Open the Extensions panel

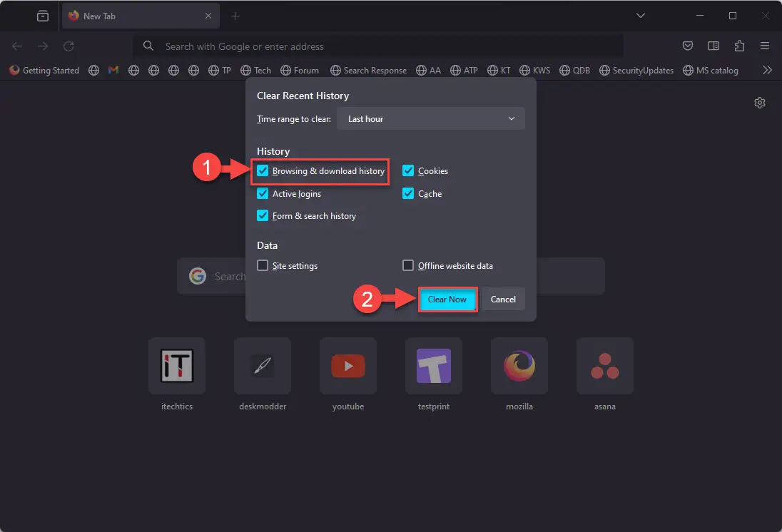coord(739,46)
